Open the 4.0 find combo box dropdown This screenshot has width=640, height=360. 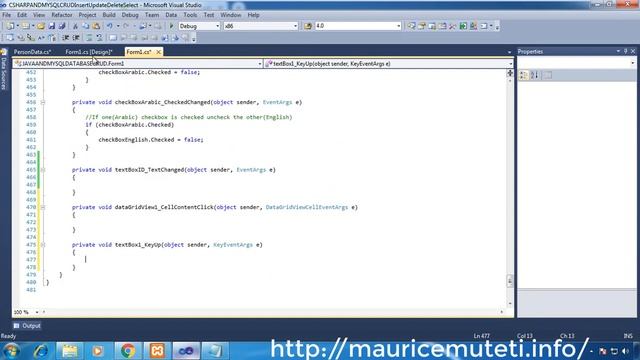(398, 26)
